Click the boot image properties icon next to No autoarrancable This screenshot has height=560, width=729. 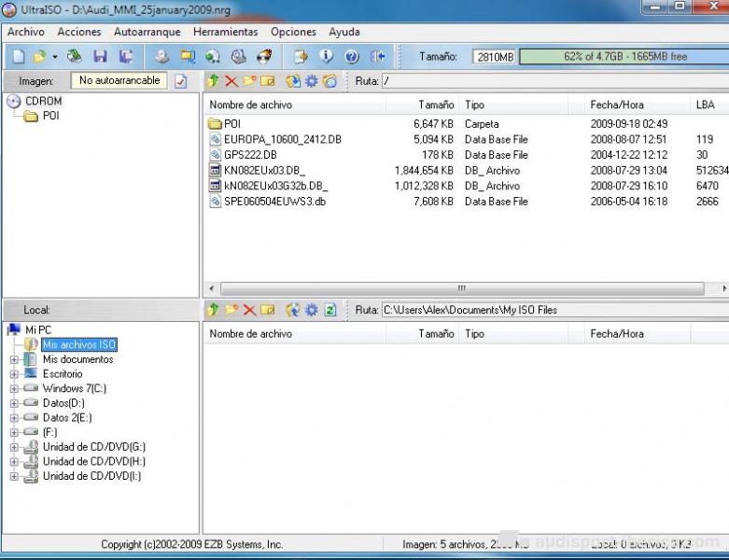(x=181, y=81)
